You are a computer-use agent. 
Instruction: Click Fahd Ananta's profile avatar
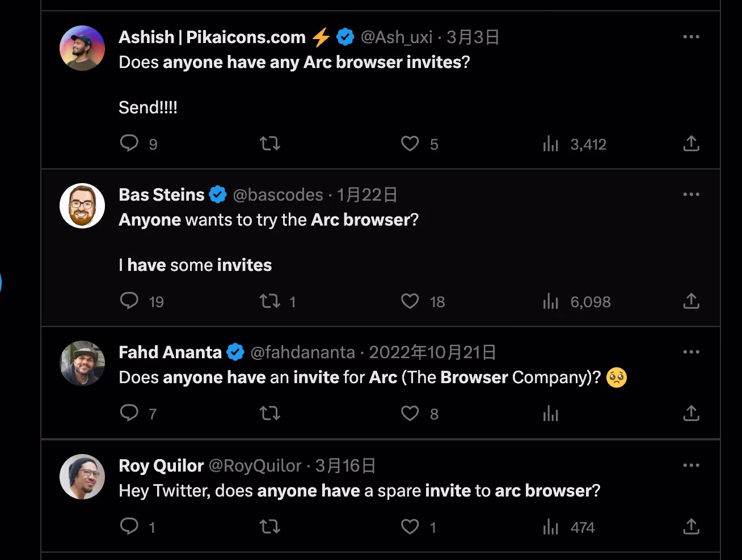coord(82,363)
